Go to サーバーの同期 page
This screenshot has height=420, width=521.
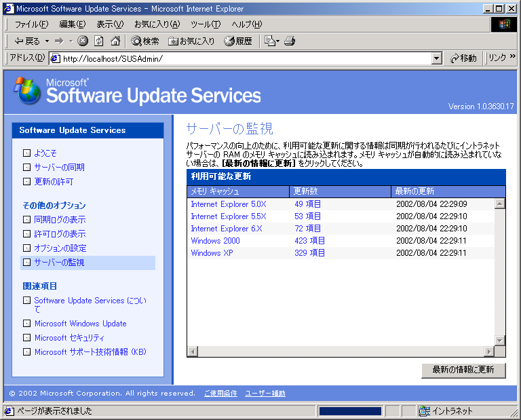pos(60,167)
